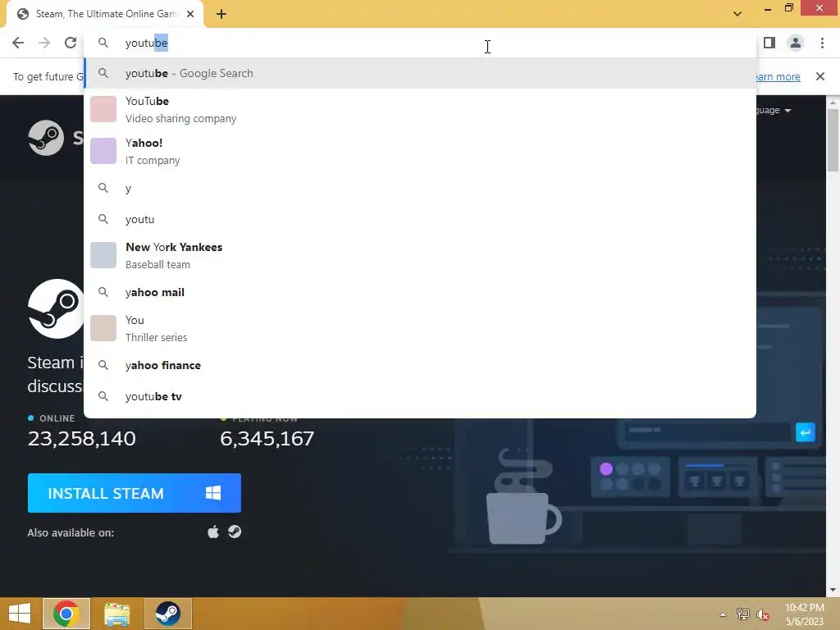
Task: Select the YouTube Video sharing company suggestion
Action: pos(420,109)
